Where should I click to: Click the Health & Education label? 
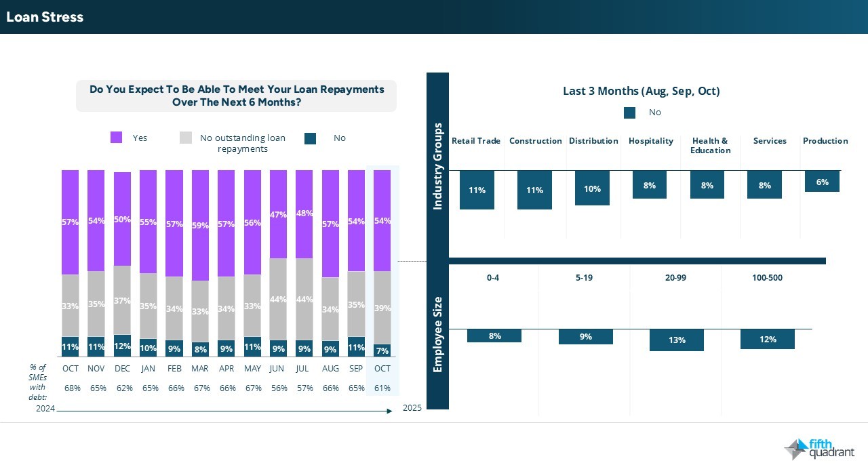point(710,145)
